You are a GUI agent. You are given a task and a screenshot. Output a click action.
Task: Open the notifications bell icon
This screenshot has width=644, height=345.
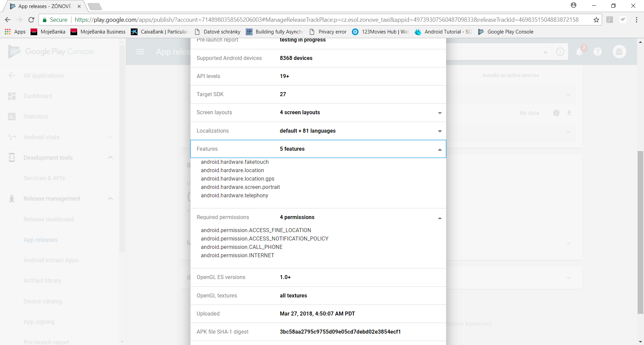(579, 52)
